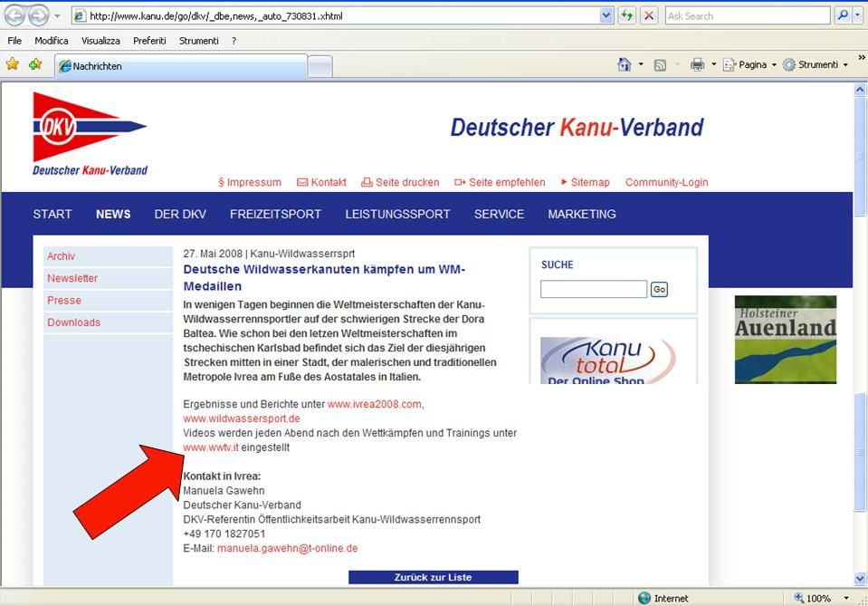Image resolution: width=868 pixels, height=606 pixels.
Task: Open the Kontakt link
Action: (x=321, y=182)
